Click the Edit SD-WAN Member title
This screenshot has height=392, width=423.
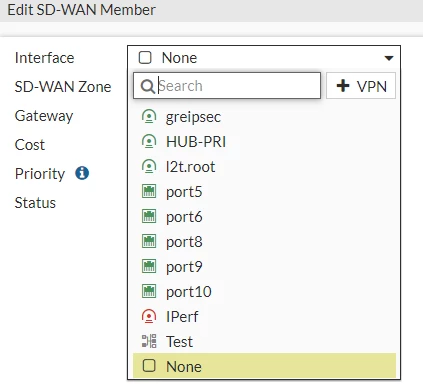[82, 10]
